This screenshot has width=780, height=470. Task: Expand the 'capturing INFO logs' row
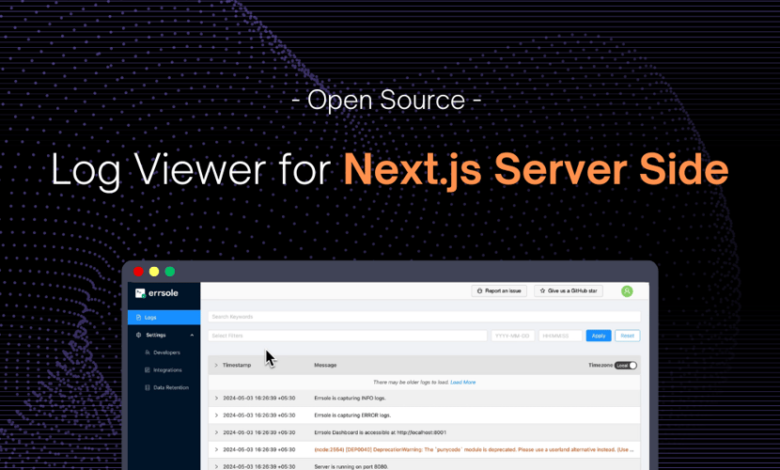tap(216, 398)
